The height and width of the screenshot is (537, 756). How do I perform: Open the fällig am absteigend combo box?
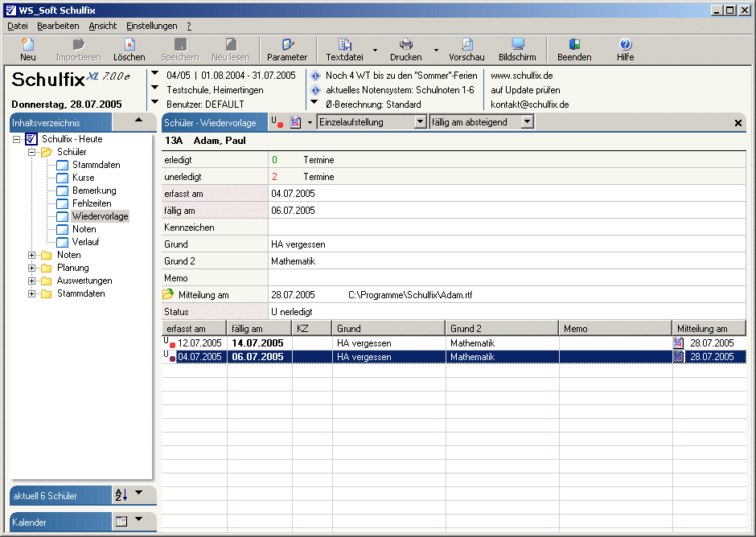point(528,122)
